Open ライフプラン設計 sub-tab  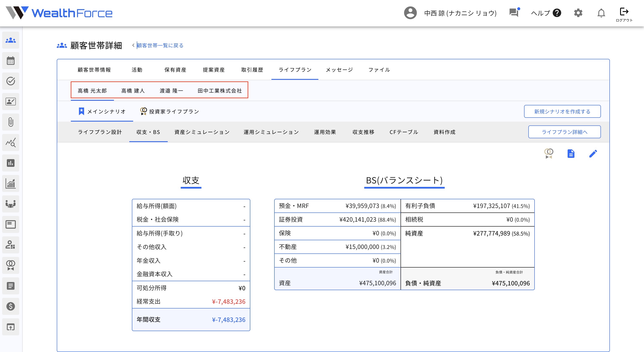point(100,132)
